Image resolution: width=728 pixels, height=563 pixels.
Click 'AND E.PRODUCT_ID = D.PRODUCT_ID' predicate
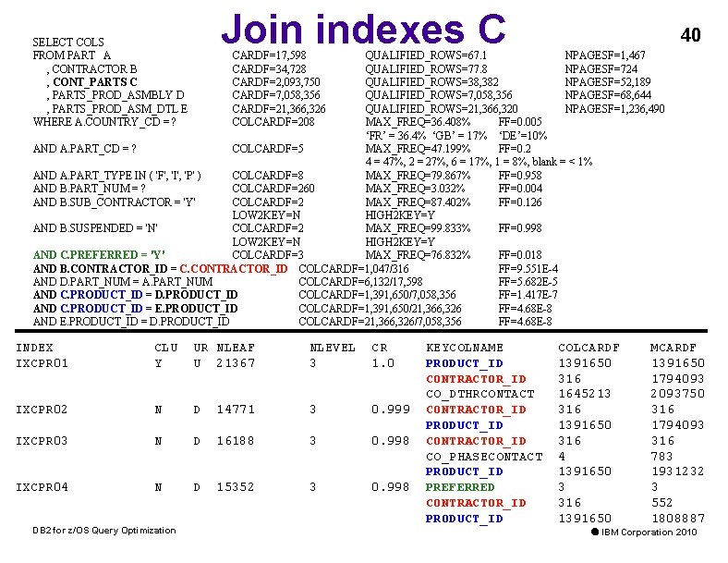pos(131,322)
